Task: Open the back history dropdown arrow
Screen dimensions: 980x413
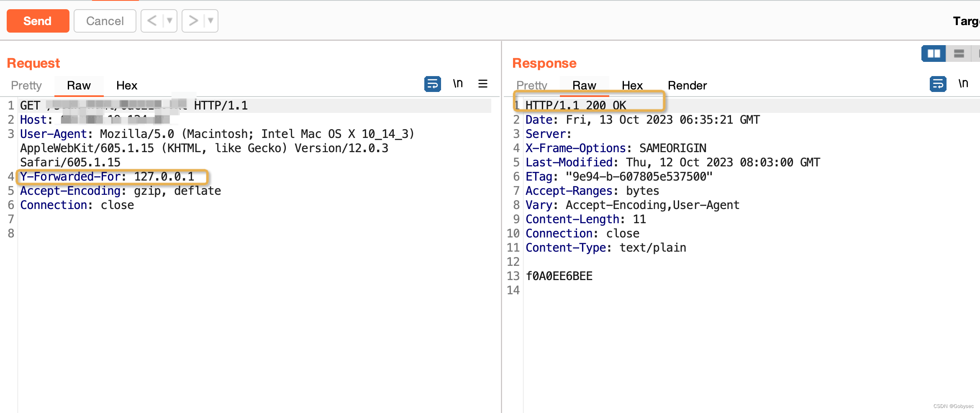Action: point(169,21)
